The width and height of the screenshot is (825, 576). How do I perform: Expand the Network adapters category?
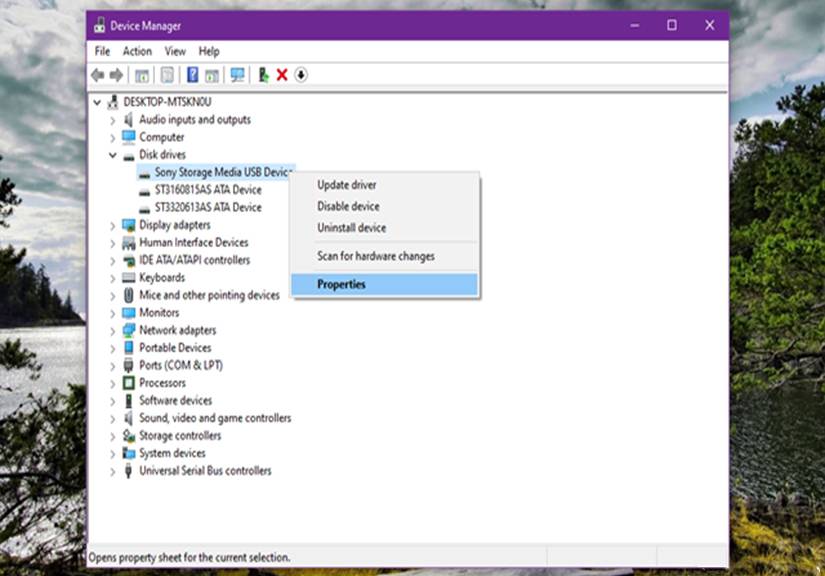pos(113,331)
